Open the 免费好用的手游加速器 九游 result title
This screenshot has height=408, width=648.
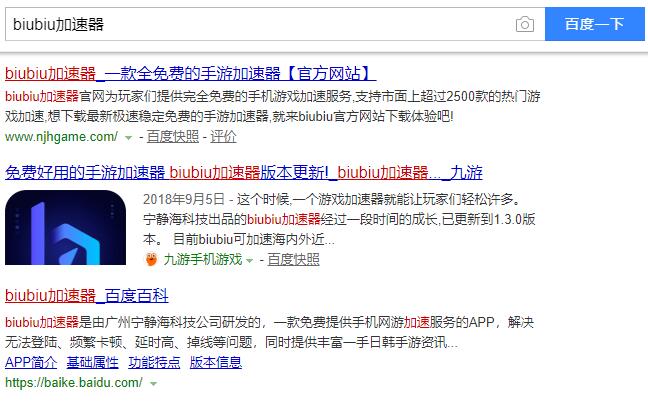coord(244,172)
